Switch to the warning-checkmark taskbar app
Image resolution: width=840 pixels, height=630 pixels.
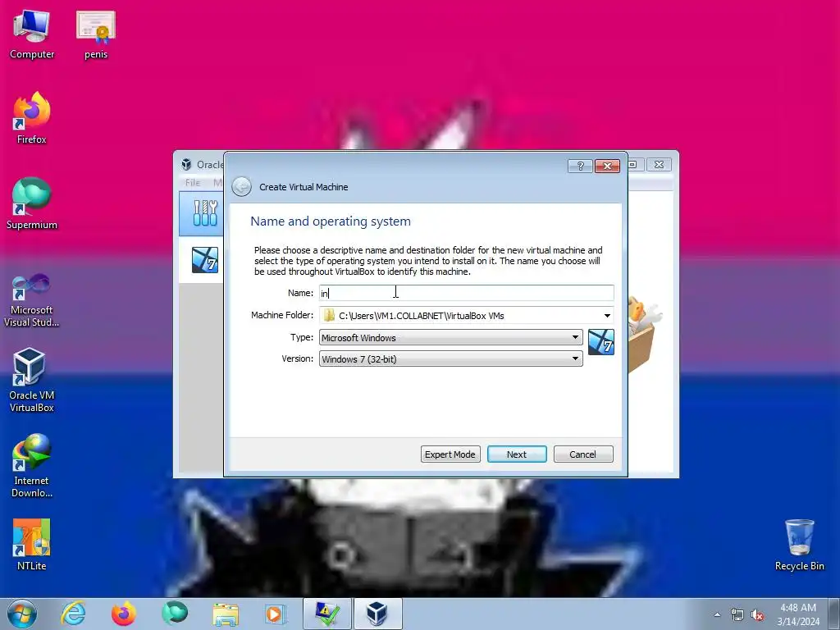pyautogui.click(x=326, y=614)
